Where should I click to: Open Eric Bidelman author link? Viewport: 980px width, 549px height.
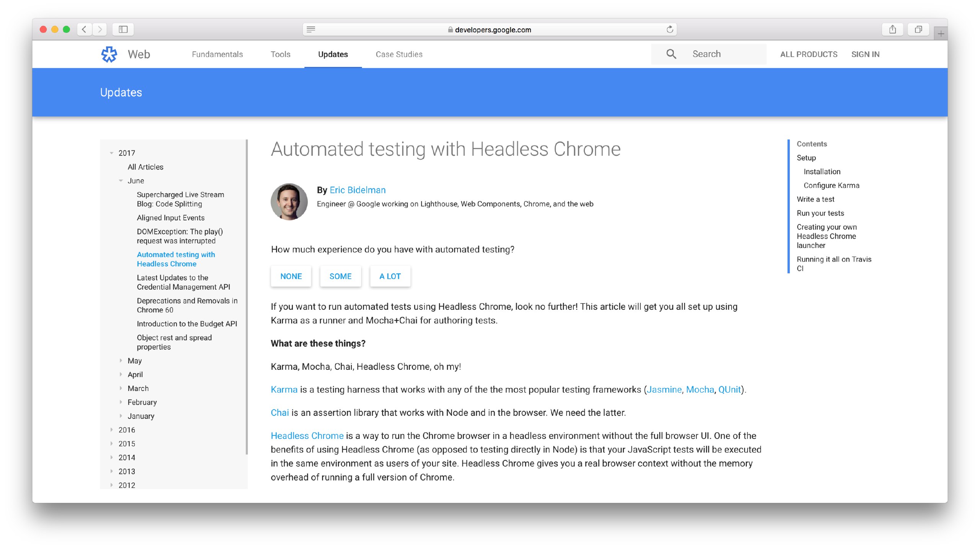pos(358,190)
